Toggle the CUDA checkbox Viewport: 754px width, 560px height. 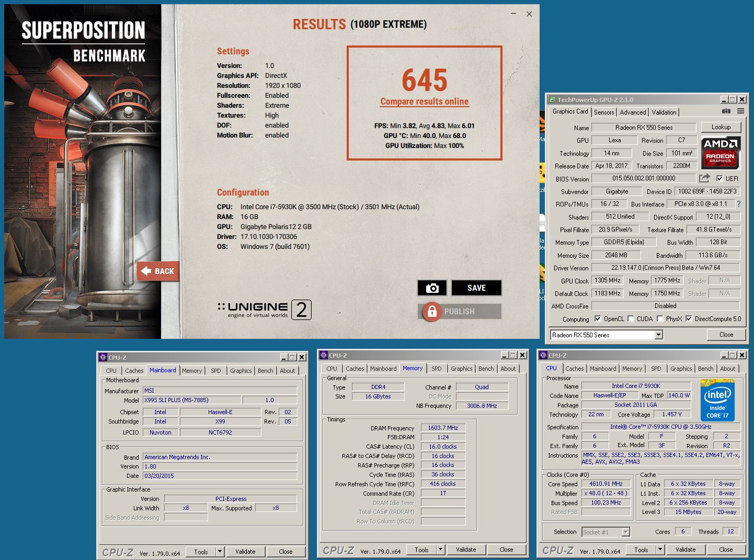click(x=631, y=318)
